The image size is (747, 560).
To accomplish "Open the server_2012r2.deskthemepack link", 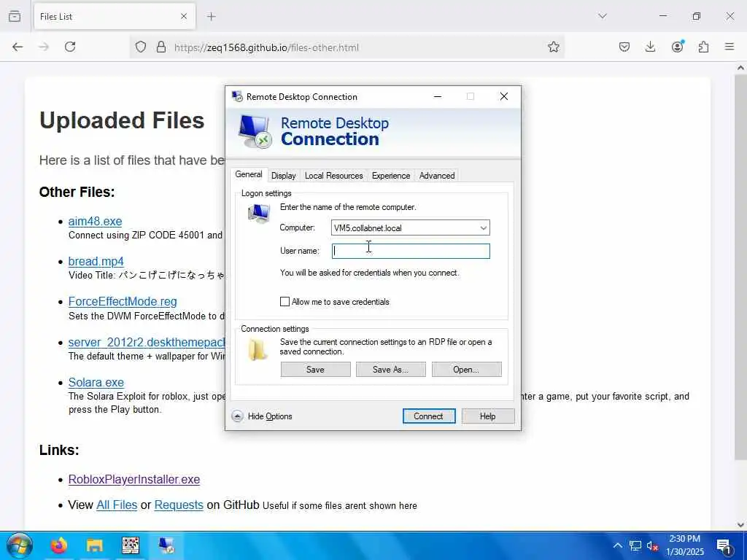I will click(146, 343).
